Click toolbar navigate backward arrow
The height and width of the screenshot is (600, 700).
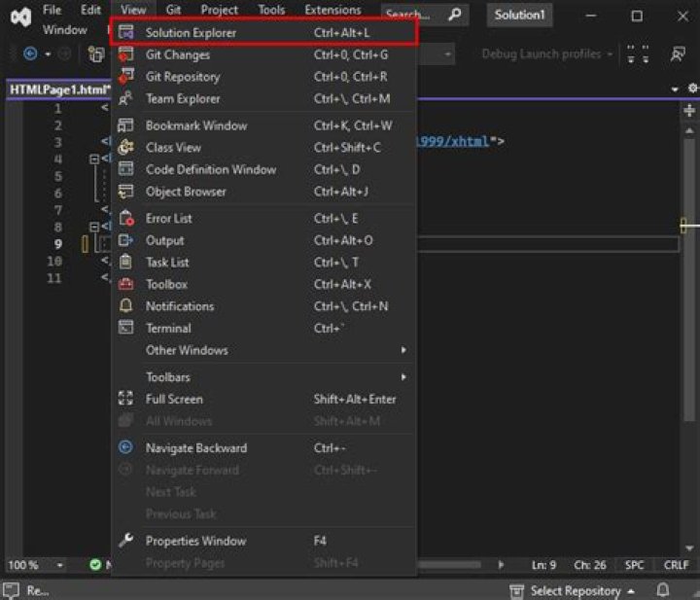coord(30,54)
